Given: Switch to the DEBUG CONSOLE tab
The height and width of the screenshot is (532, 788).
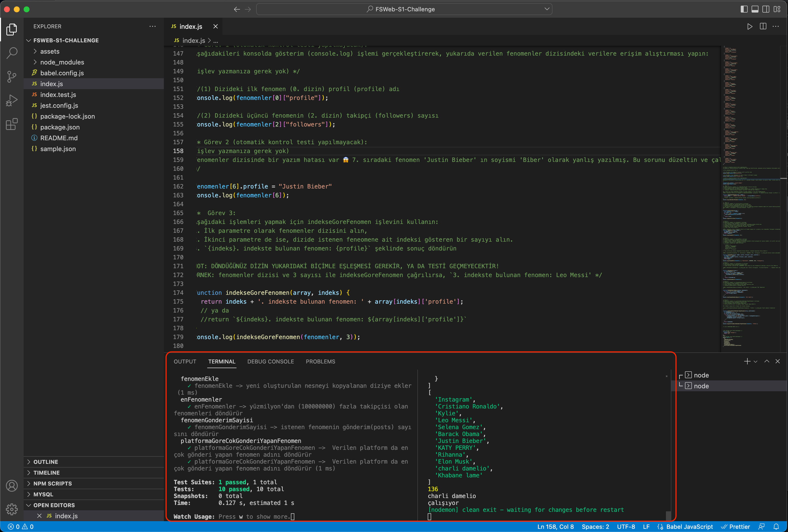Looking at the screenshot, I should click(x=270, y=361).
